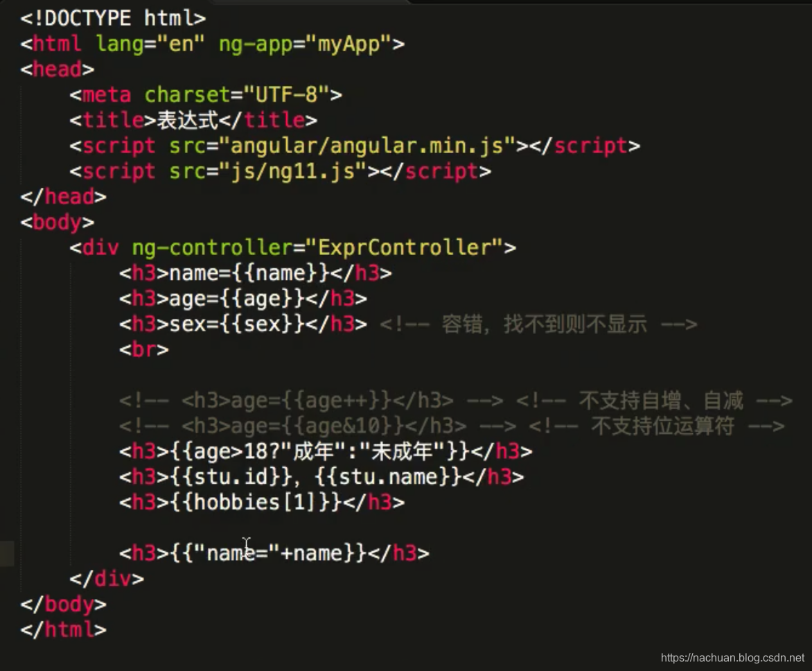Viewport: 812px width, 671px height.
Task: Click the opening head tag
Action: [57, 69]
